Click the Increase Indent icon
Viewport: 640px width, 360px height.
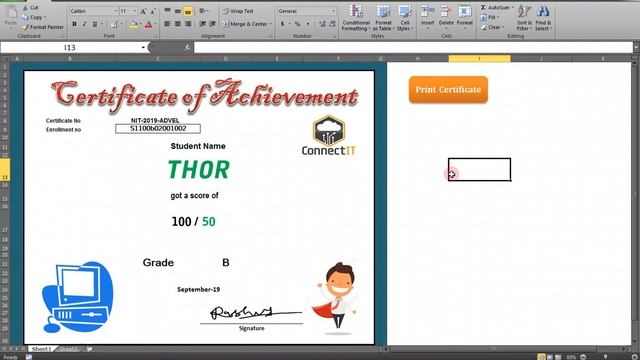click(213, 24)
